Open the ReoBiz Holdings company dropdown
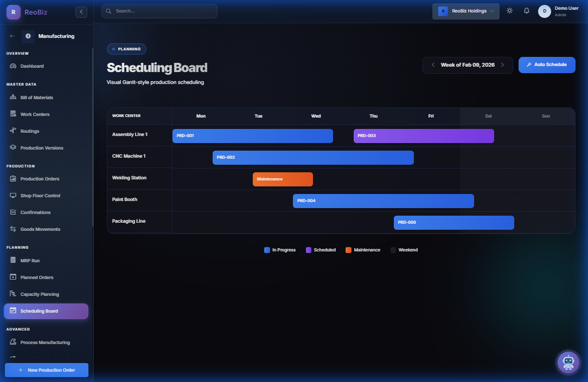Viewport: 588px width, 382px height. [x=465, y=11]
